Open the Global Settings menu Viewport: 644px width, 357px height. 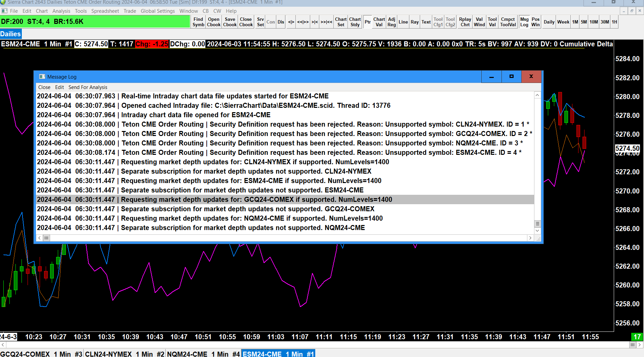(x=158, y=11)
